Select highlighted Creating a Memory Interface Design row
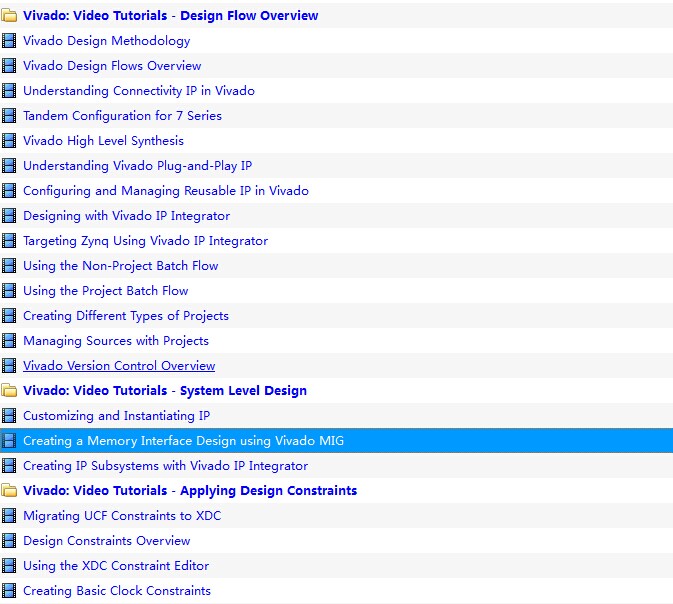The image size is (673, 604). [x=336, y=441]
